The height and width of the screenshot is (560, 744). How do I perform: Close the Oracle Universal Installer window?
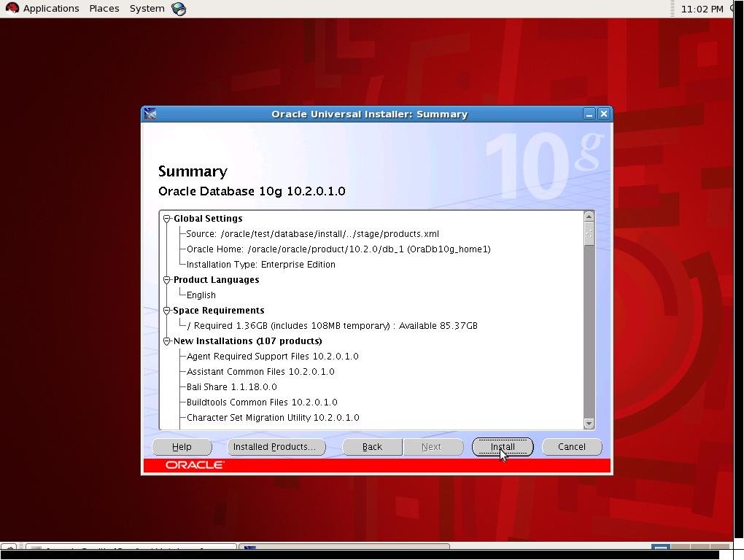pos(603,114)
